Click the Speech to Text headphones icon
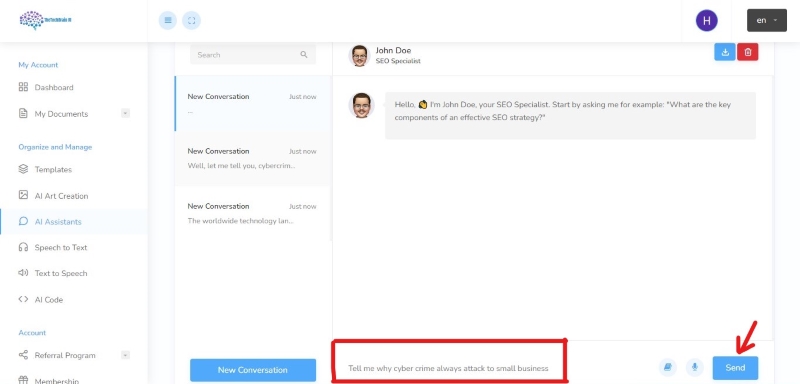800x384 pixels. [23, 247]
